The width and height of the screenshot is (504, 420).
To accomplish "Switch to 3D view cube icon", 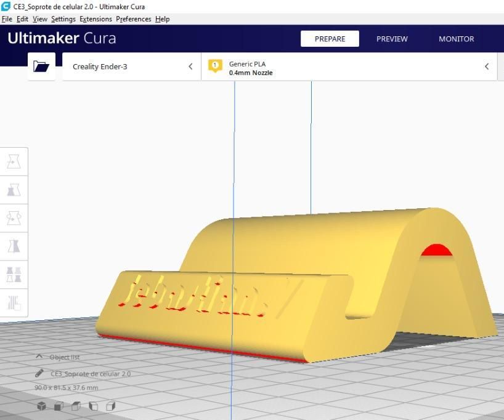I will [41, 406].
